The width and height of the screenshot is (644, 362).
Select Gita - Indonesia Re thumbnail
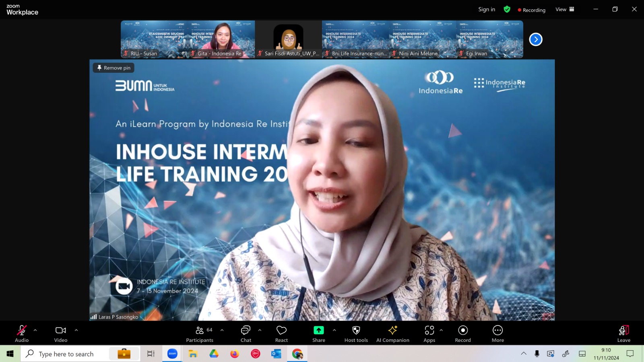click(221, 39)
